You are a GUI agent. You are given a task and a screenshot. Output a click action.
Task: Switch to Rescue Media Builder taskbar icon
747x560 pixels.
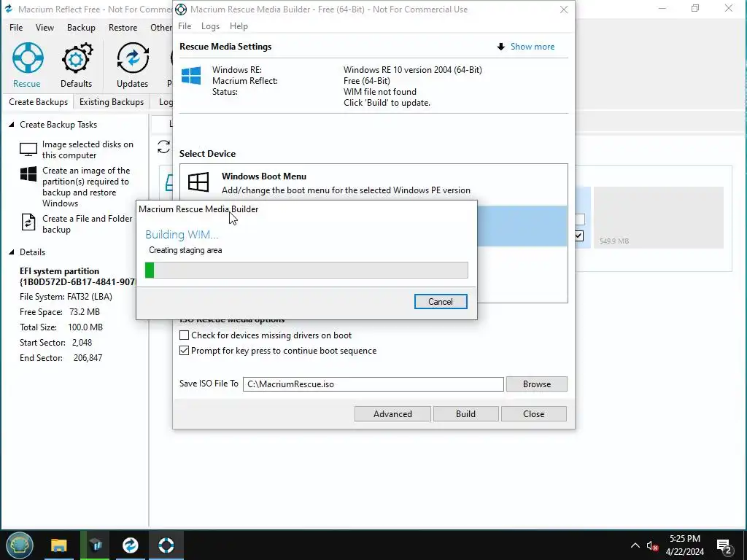[166, 545]
